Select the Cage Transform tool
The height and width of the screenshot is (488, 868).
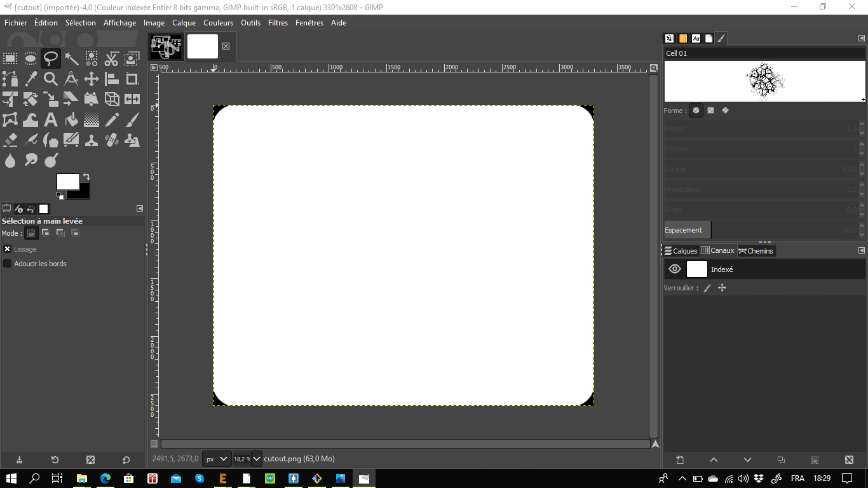(10, 120)
